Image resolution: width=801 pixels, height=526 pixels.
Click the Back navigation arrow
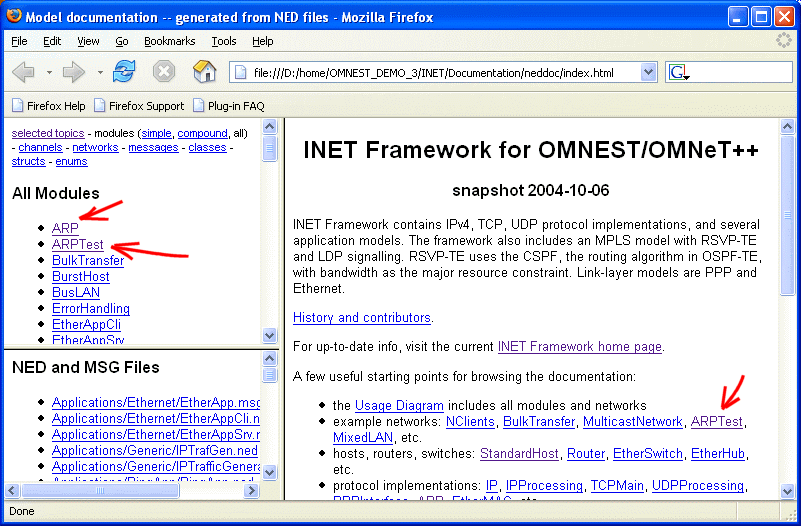pos(23,72)
